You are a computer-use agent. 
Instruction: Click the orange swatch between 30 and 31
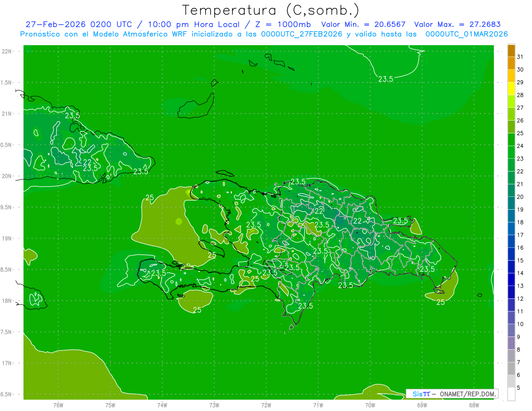(511, 63)
